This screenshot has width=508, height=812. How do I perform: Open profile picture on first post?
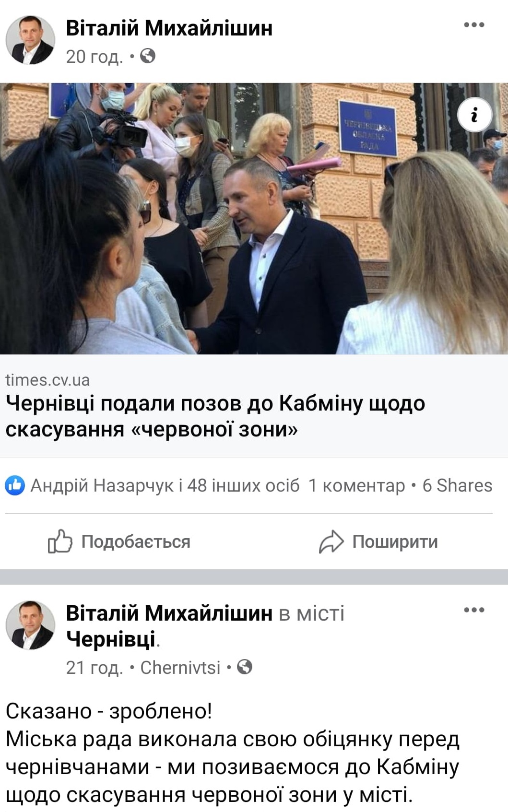coord(30,40)
